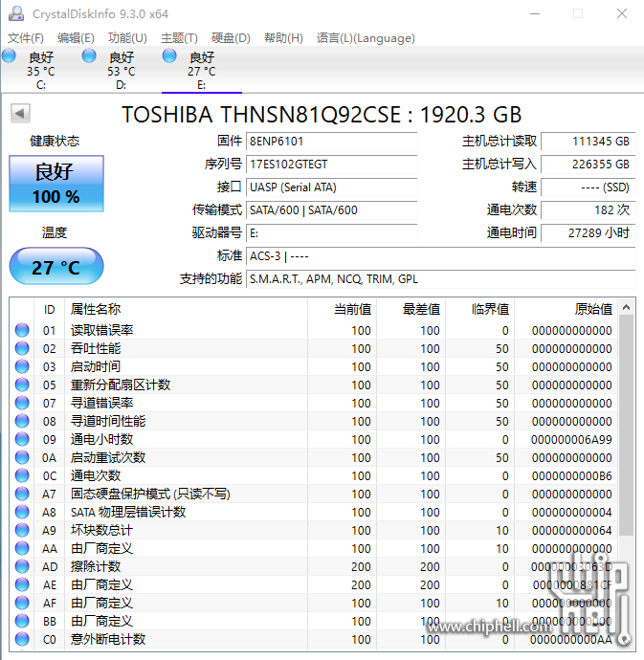
Task: Click the standard field ACS-3 | ----
Action: pos(440,256)
